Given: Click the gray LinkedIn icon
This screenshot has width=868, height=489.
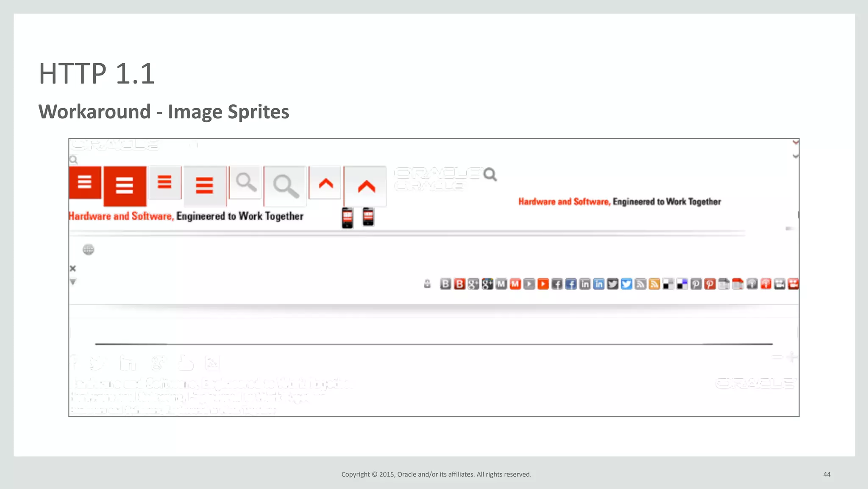Looking at the screenshot, I should 585,284.
